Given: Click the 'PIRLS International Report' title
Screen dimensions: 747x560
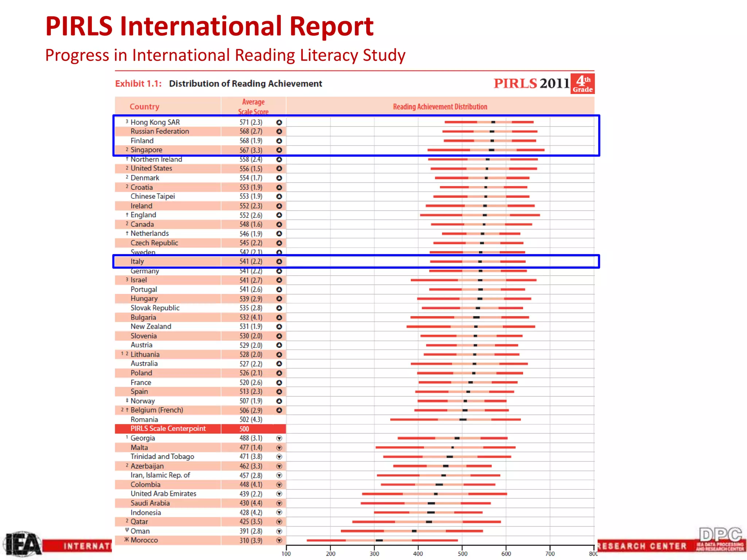Looking at the screenshot, I should click(209, 26).
